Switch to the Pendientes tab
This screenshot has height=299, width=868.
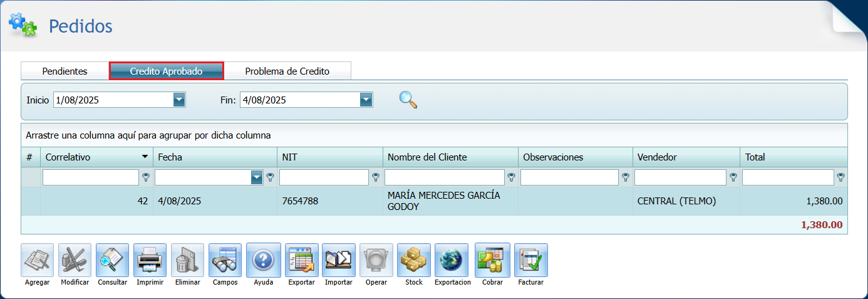click(x=65, y=71)
